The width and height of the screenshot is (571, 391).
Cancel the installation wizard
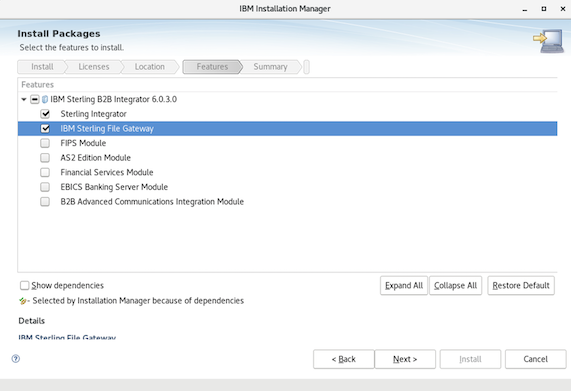[536, 359]
